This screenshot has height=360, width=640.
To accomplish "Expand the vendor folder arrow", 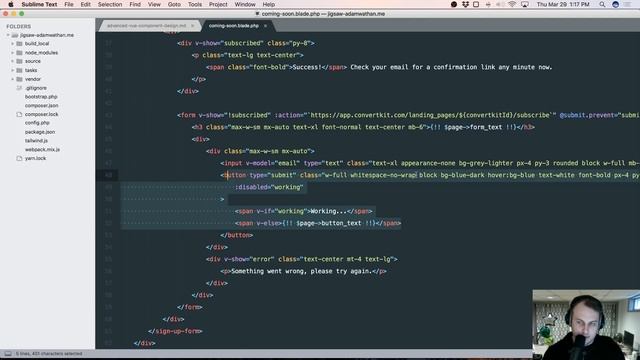I will pyautogui.click(x=13, y=79).
